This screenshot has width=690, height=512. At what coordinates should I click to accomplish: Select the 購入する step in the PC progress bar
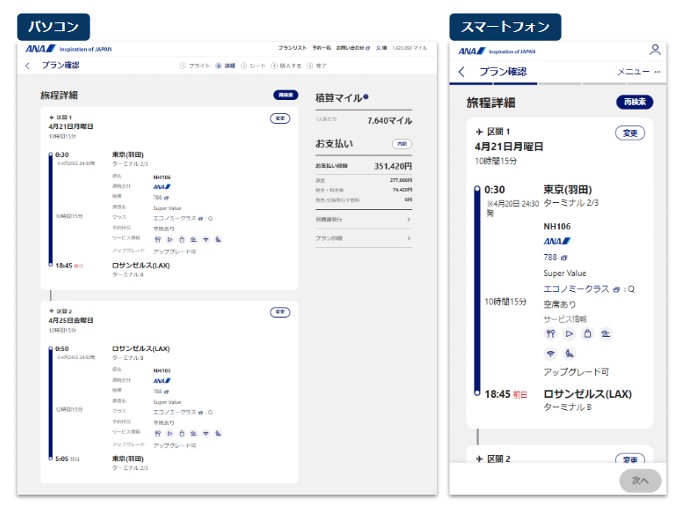pyautogui.click(x=286, y=66)
